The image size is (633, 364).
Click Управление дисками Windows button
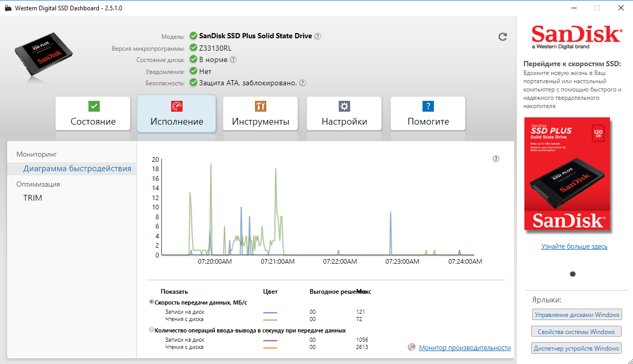pyautogui.click(x=577, y=315)
